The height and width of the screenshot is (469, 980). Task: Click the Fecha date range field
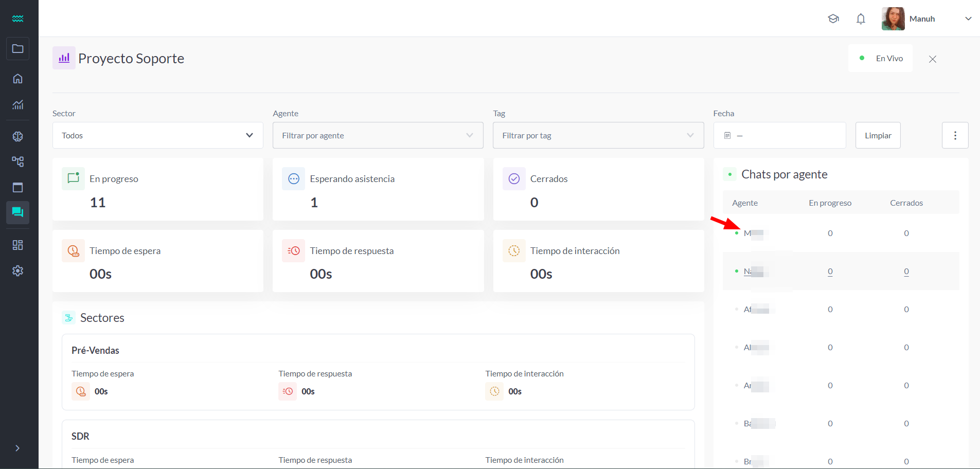tap(779, 135)
